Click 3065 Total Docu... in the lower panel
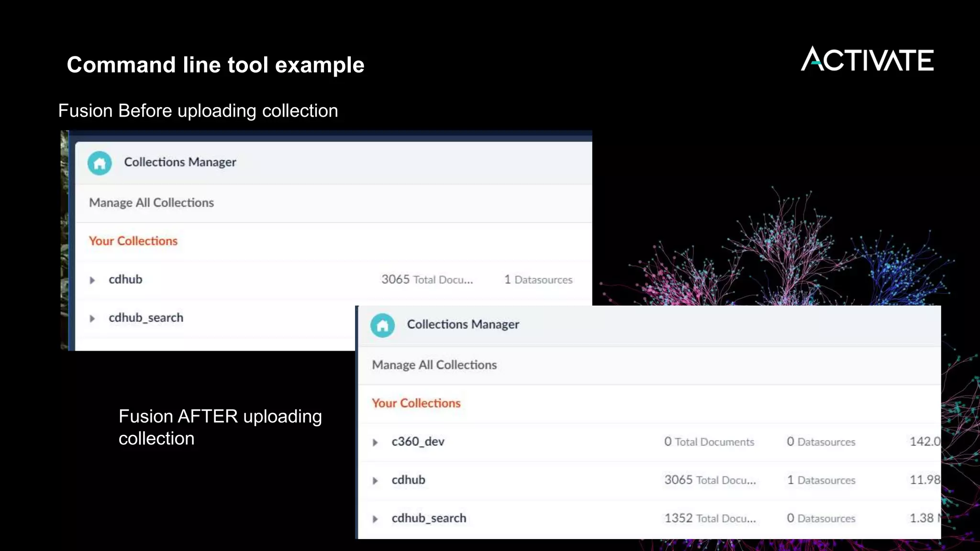Image resolution: width=980 pixels, height=551 pixels. [x=710, y=480]
